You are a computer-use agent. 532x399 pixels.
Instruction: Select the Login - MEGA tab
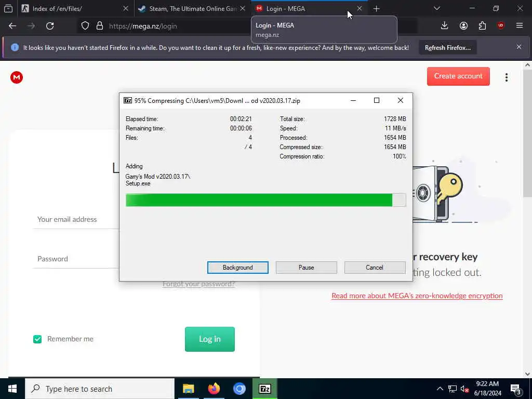point(310,8)
